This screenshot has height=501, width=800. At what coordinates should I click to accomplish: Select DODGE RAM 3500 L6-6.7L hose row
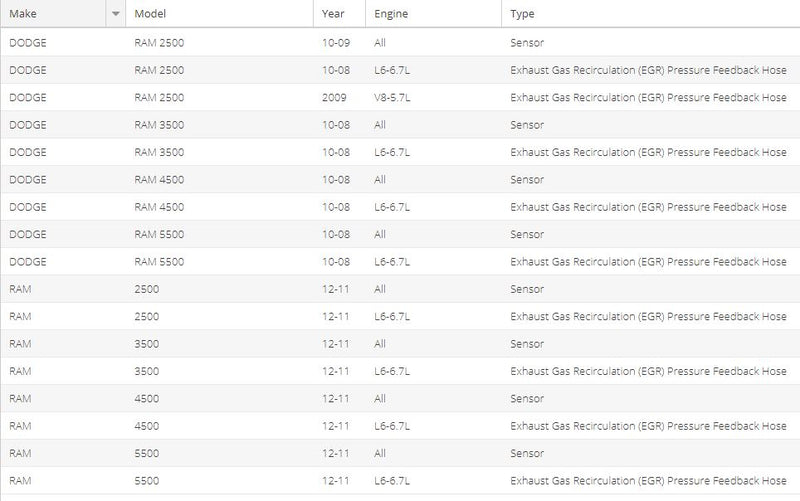pyautogui.click(x=400, y=152)
